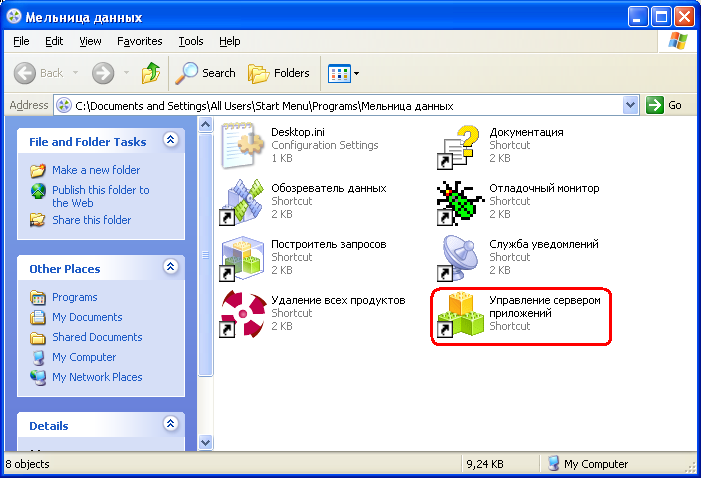Image resolution: width=701 pixels, height=478 pixels.
Task: Click the Up folder toolbar button
Action: pos(151,73)
